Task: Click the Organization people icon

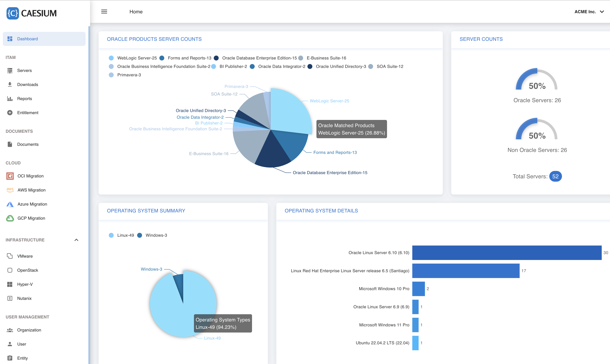Action: (10, 330)
